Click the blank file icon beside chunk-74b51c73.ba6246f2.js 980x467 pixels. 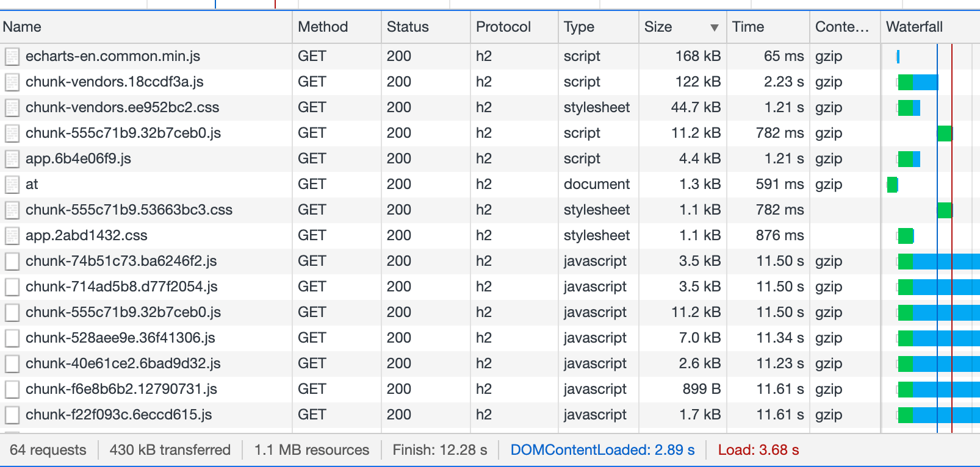pos(12,262)
